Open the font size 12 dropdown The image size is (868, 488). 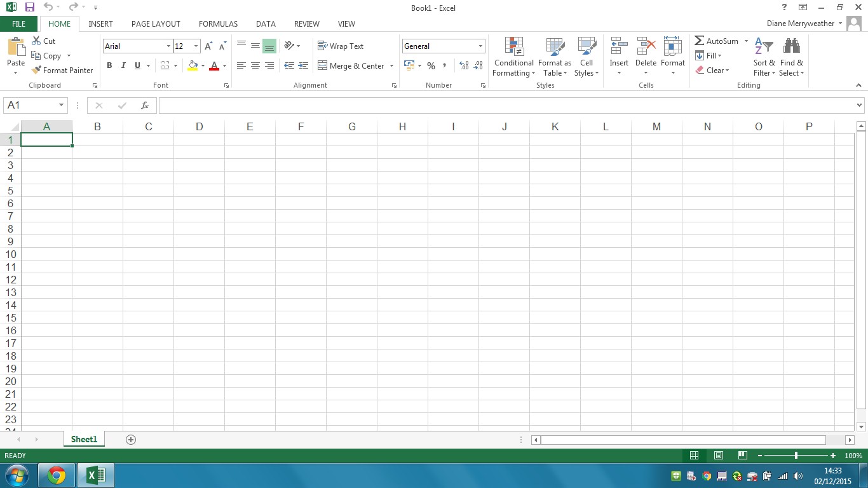pyautogui.click(x=196, y=46)
